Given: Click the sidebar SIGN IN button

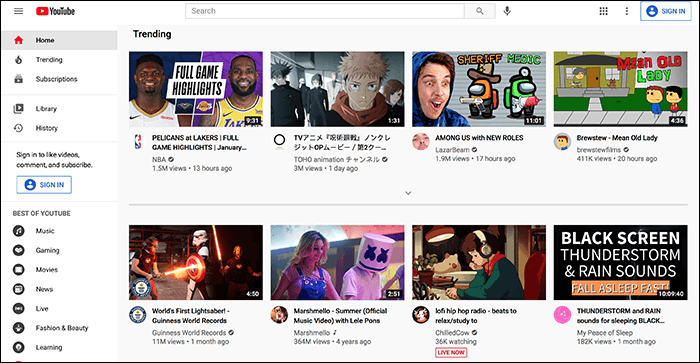Looking at the screenshot, I should (x=44, y=185).
